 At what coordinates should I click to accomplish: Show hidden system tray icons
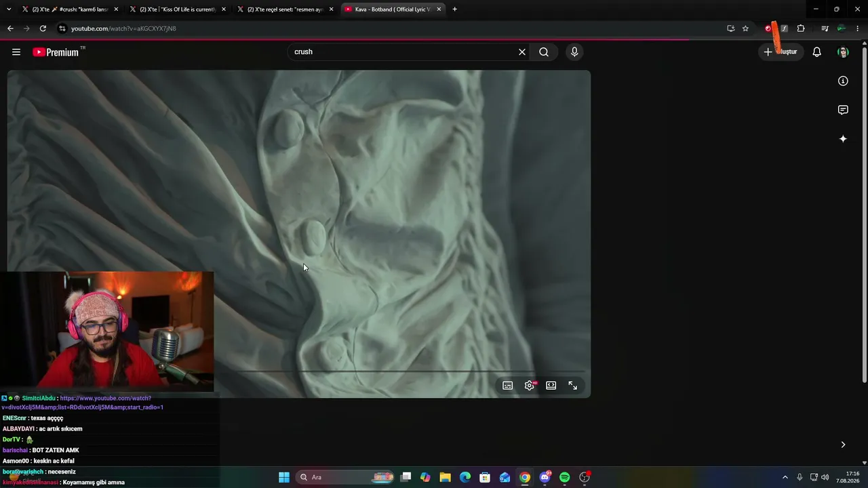(785, 477)
